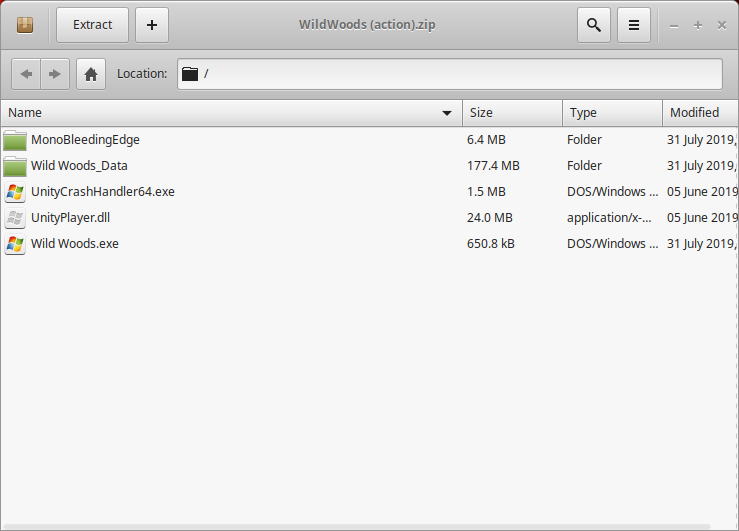Click the Location path field

point(450,74)
